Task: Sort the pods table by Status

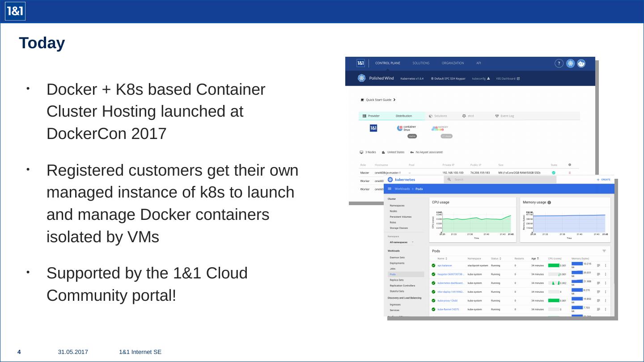Action: pos(496,258)
